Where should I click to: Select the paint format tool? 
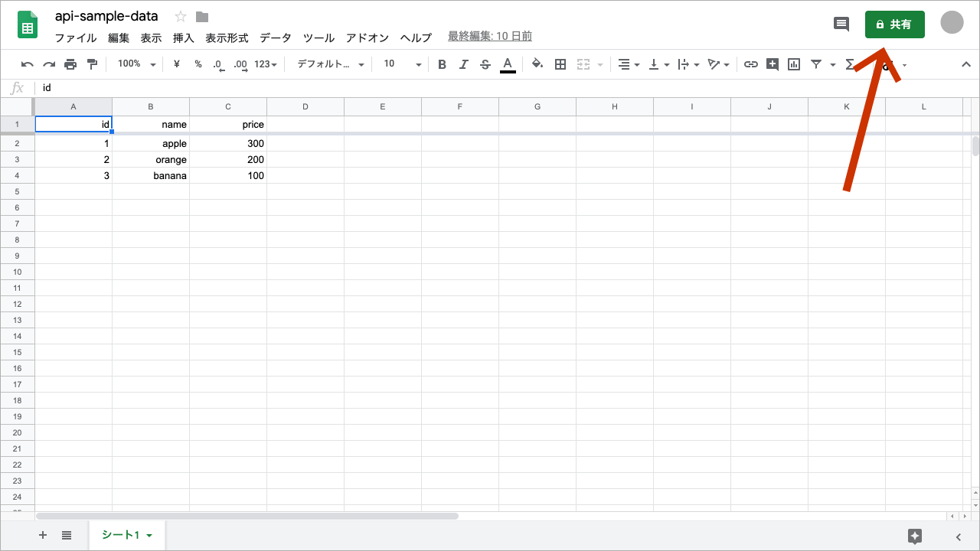coord(92,64)
